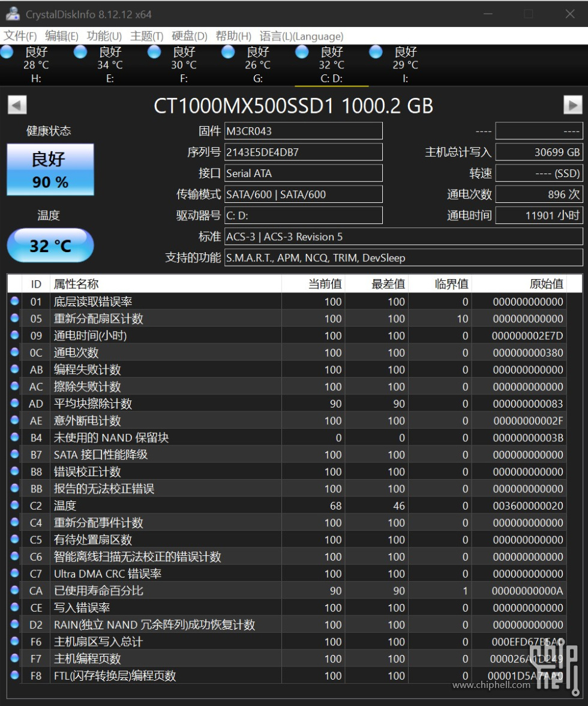Click status icon of row B4 NAND 保留块

pos(15,437)
